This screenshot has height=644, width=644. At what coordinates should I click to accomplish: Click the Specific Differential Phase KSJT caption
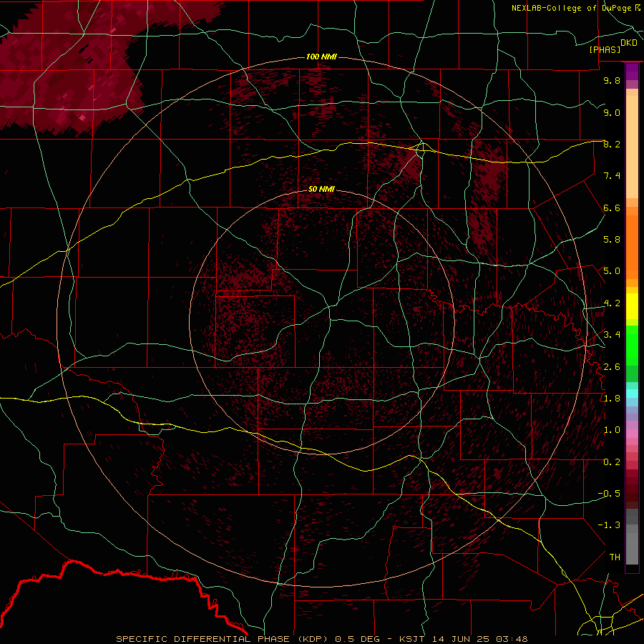click(321, 639)
